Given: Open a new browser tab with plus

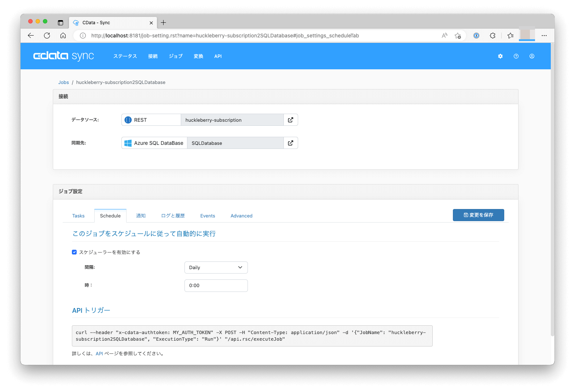Looking at the screenshot, I should pyautogui.click(x=163, y=23).
